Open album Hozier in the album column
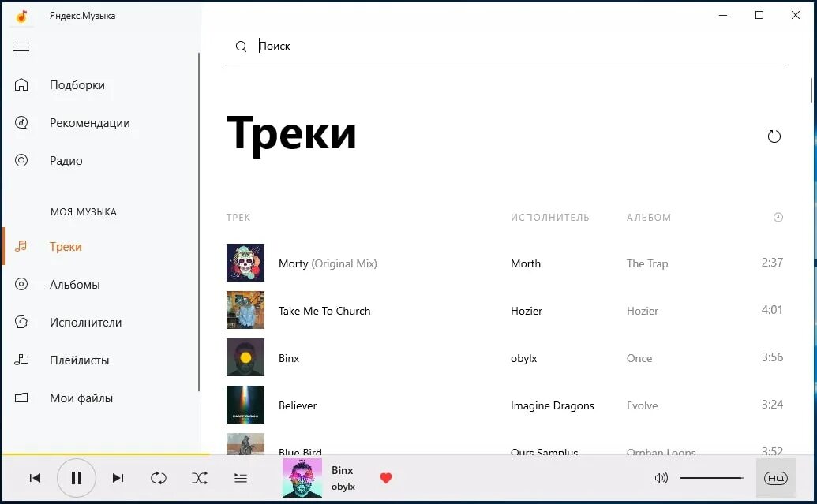This screenshot has width=817, height=504. 643,312
